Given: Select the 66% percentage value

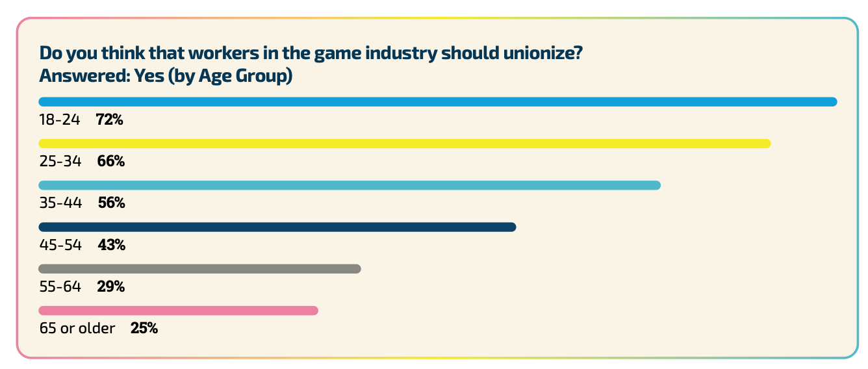Looking at the screenshot, I should (110, 162).
